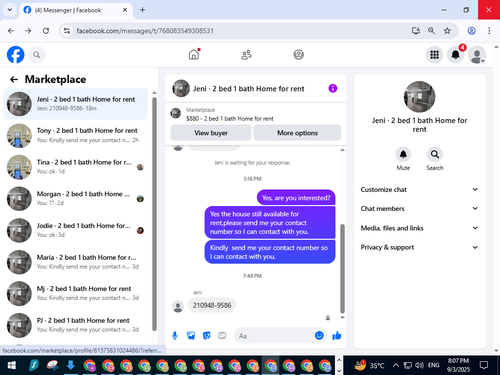Open the Windows notification center icon

pos(484,365)
